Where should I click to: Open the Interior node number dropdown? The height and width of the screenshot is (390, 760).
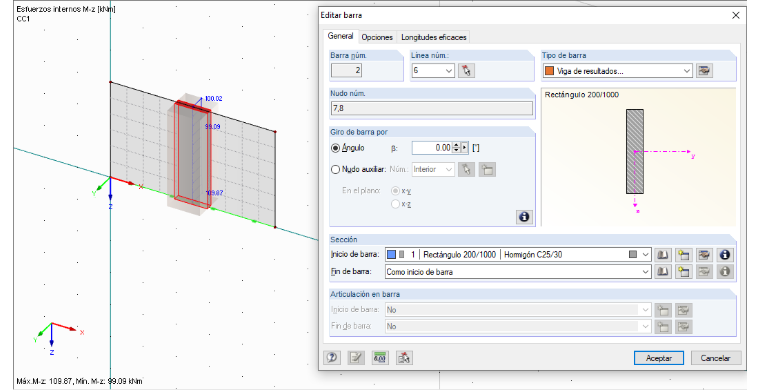[433, 170]
